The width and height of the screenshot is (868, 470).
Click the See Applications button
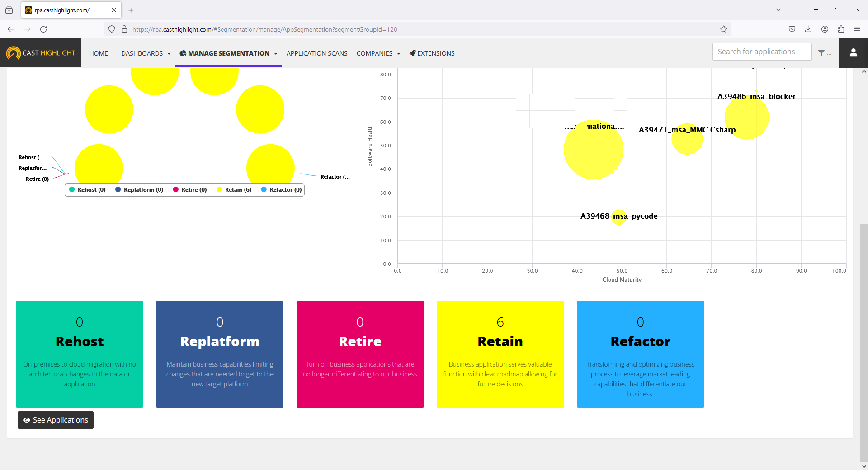[56, 420]
